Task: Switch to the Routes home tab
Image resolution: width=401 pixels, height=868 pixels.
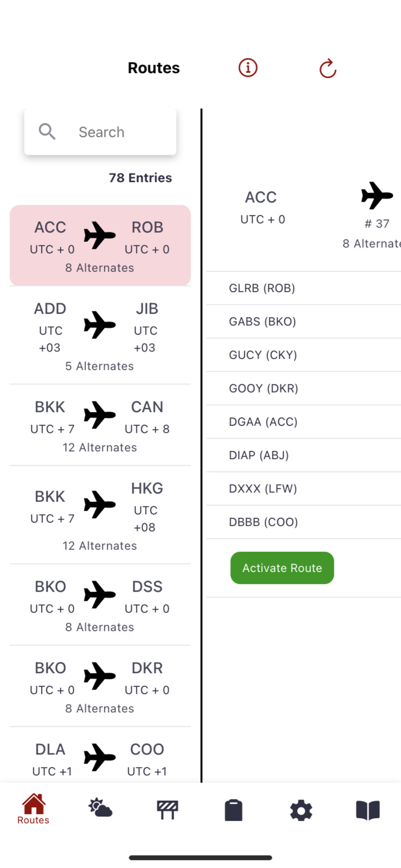Action: [33, 809]
